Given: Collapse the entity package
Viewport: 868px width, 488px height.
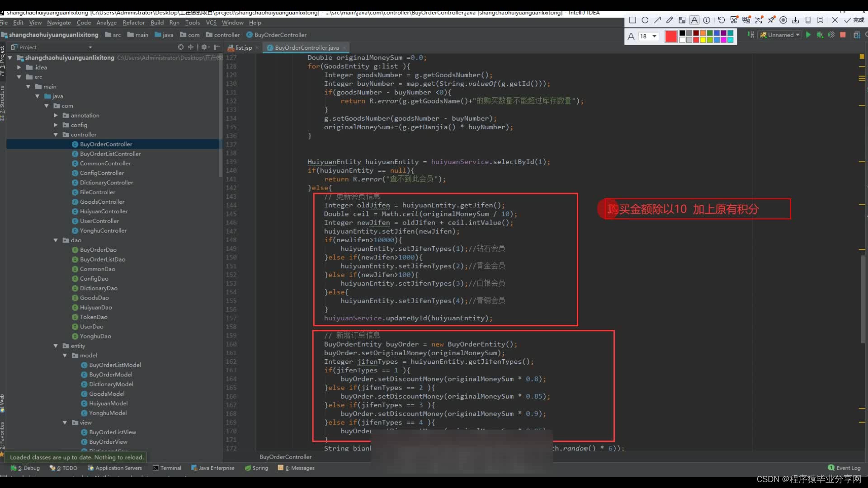Looking at the screenshot, I should coord(56,346).
